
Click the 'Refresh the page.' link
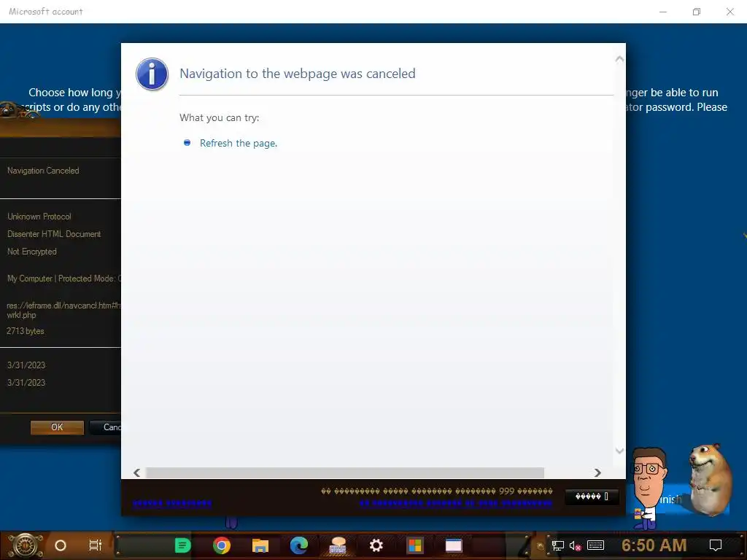(239, 144)
